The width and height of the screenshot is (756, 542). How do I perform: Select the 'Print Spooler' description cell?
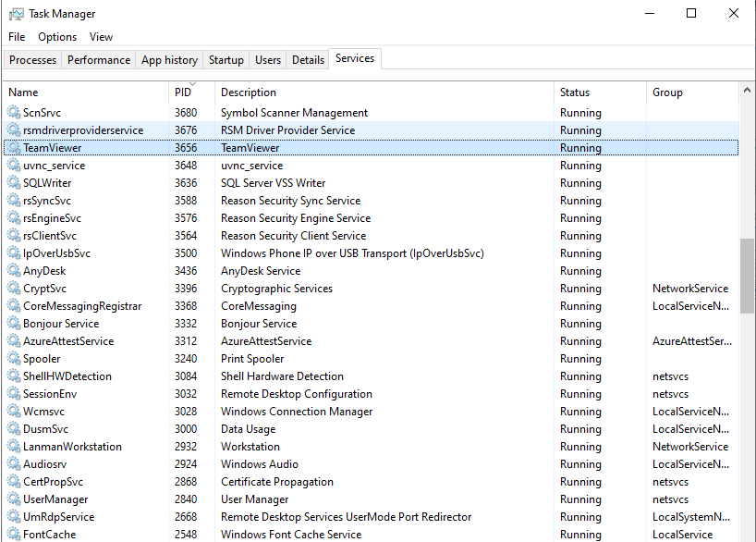[x=252, y=359]
